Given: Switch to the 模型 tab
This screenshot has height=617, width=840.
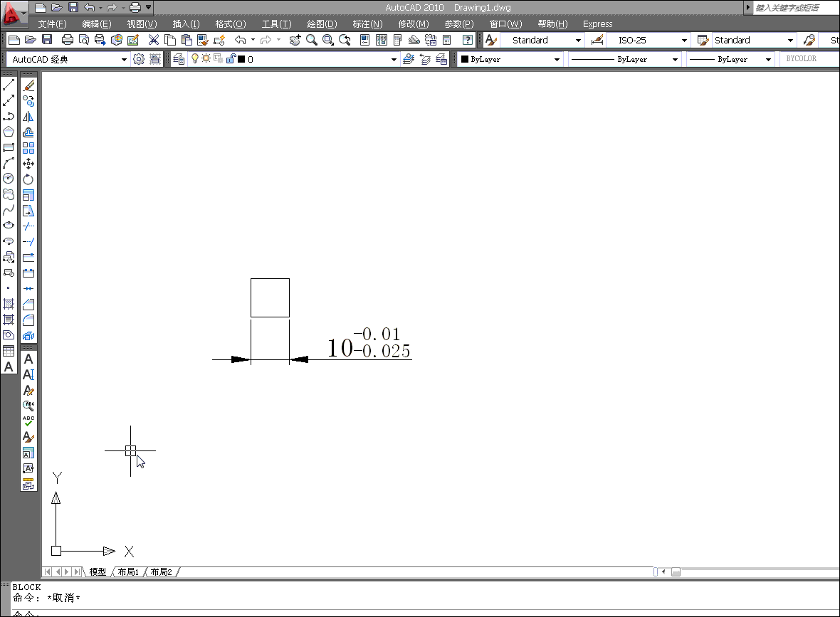Looking at the screenshot, I should click(x=98, y=572).
